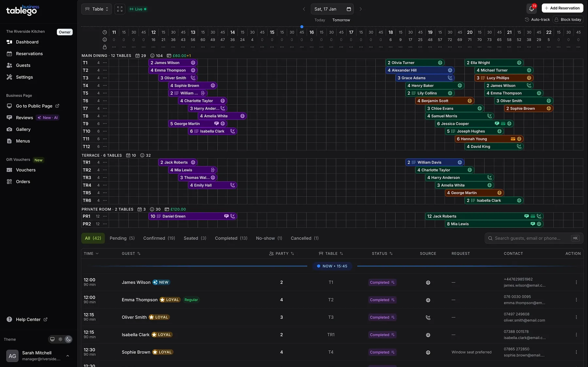Click Add Reservation button

[x=562, y=8]
